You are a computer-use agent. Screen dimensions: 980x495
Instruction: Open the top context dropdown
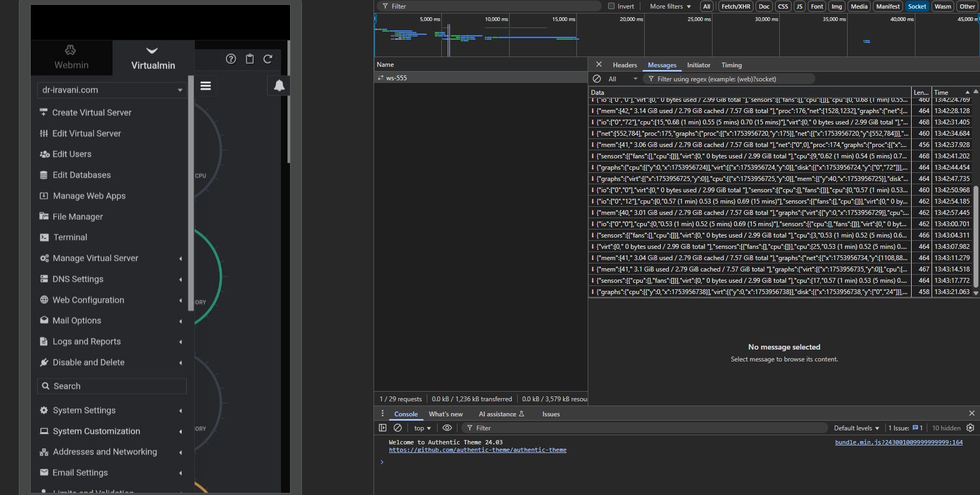[422, 428]
